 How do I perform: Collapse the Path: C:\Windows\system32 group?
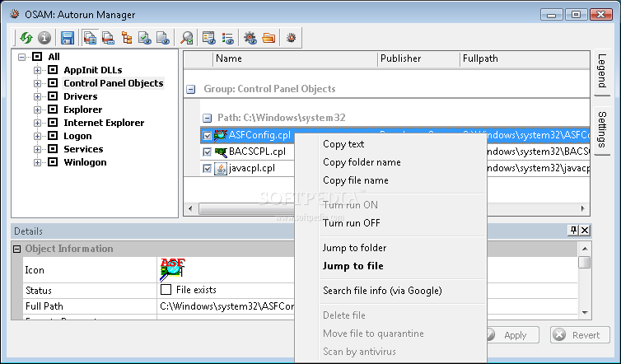click(x=207, y=118)
